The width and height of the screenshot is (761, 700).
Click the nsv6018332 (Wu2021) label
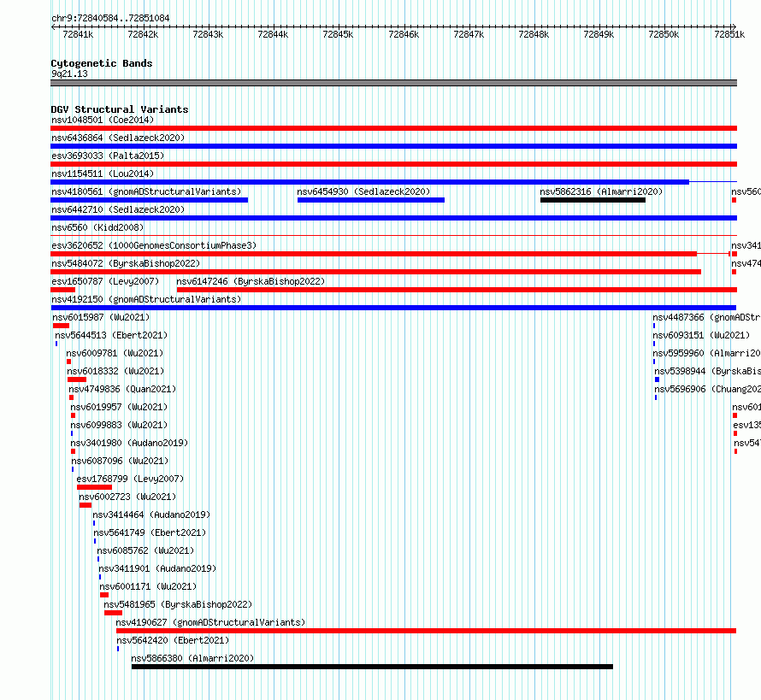pos(115,371)
